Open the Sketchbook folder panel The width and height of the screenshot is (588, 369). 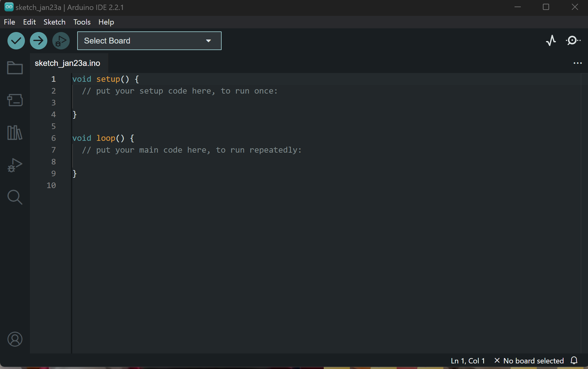coord(15,67)
